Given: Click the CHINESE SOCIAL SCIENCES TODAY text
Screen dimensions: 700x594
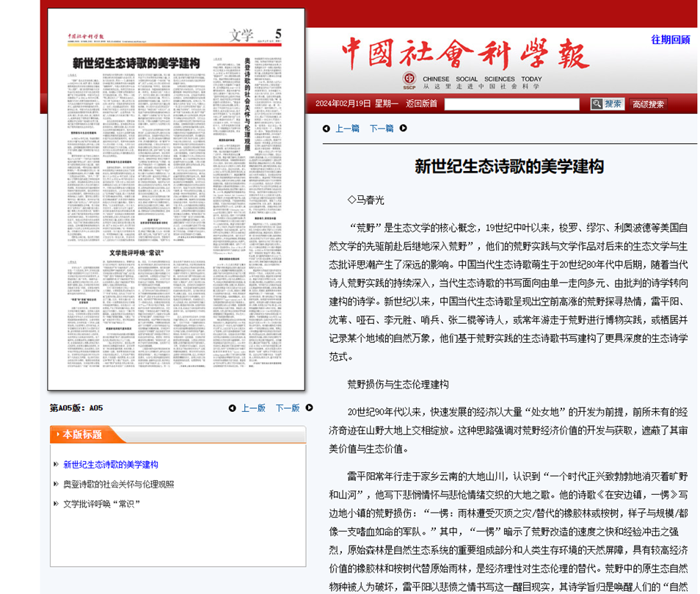Looking at the screenshot, I should [x=482, y=79].
